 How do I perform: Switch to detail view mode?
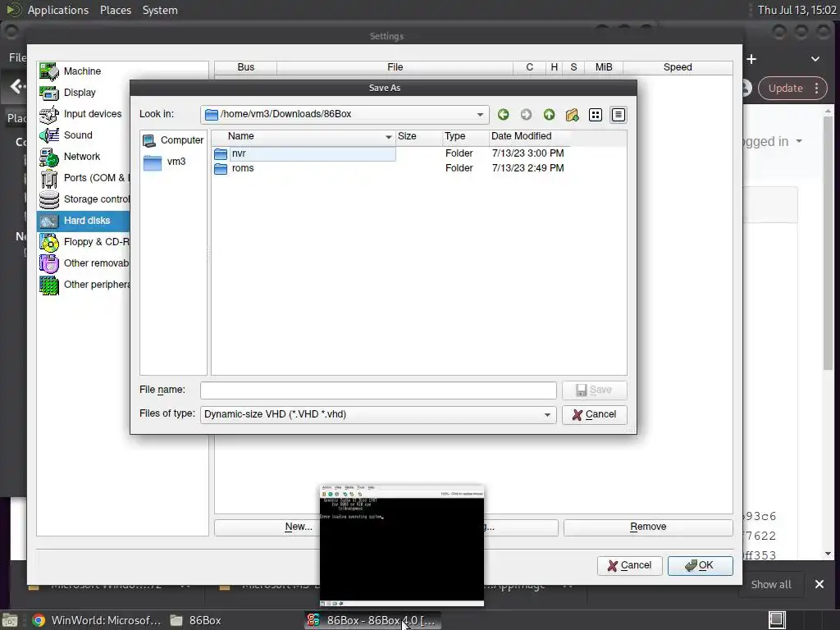pos(619,115)
